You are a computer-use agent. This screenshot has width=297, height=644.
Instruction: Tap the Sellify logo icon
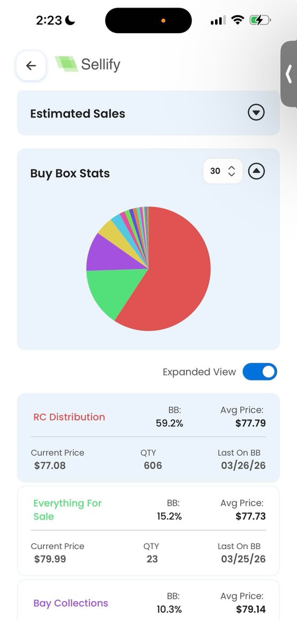[x=66, y=64]
